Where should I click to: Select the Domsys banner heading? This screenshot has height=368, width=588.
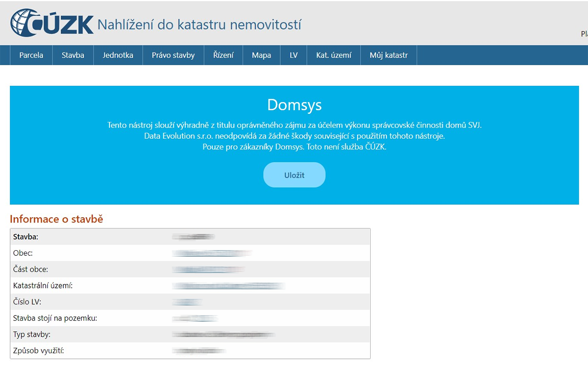[x=294, y=105]
